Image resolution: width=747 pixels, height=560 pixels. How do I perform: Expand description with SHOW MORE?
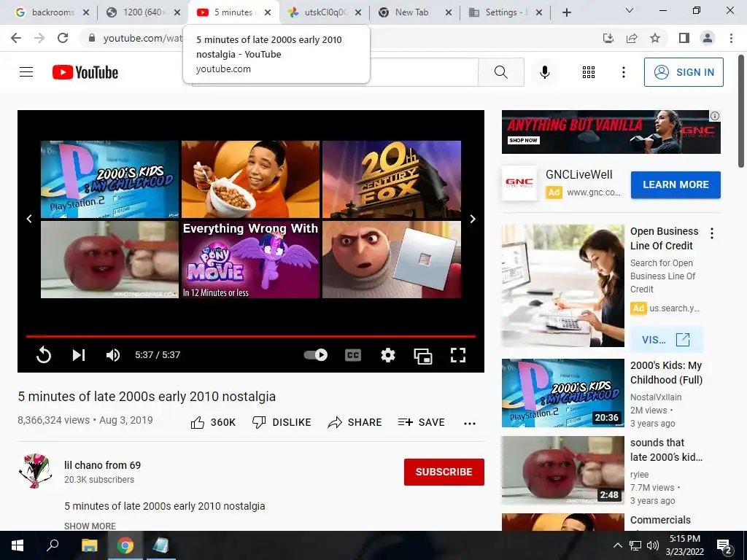pyautogui.click(x=90, y=526)
